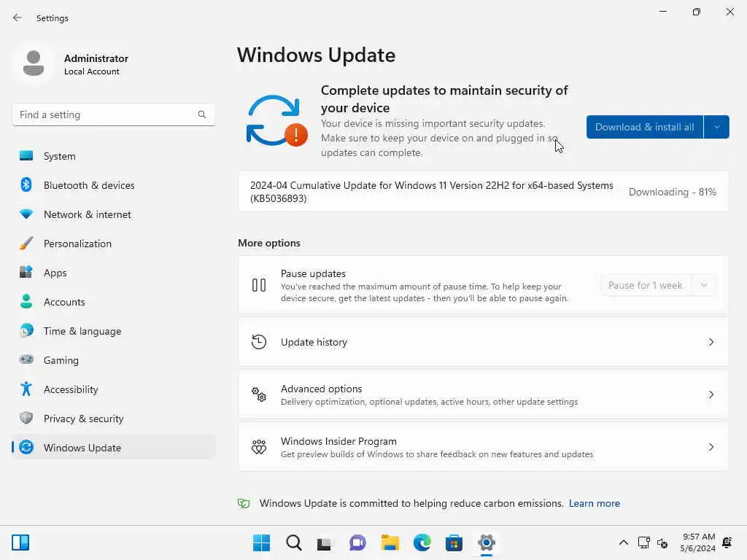
Task: Click the Settings gear on taskbar
Action: [x=487, y=542]
